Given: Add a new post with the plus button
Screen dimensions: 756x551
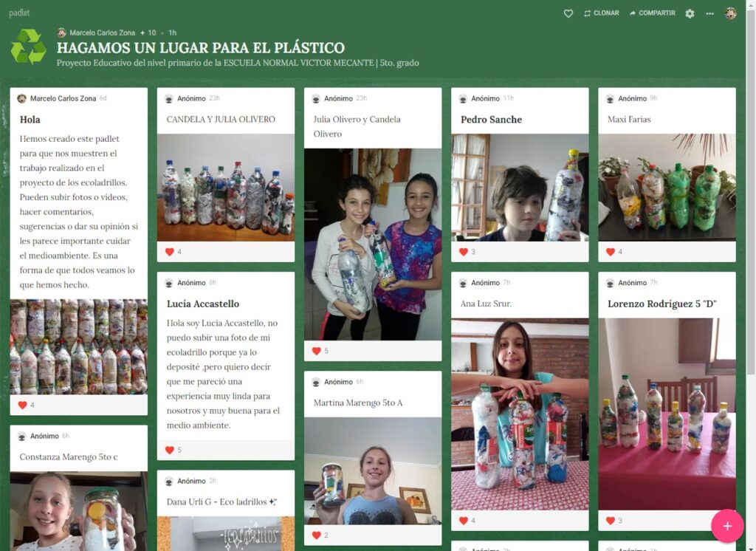Looking at the screenshot, I should click(727, 526).
